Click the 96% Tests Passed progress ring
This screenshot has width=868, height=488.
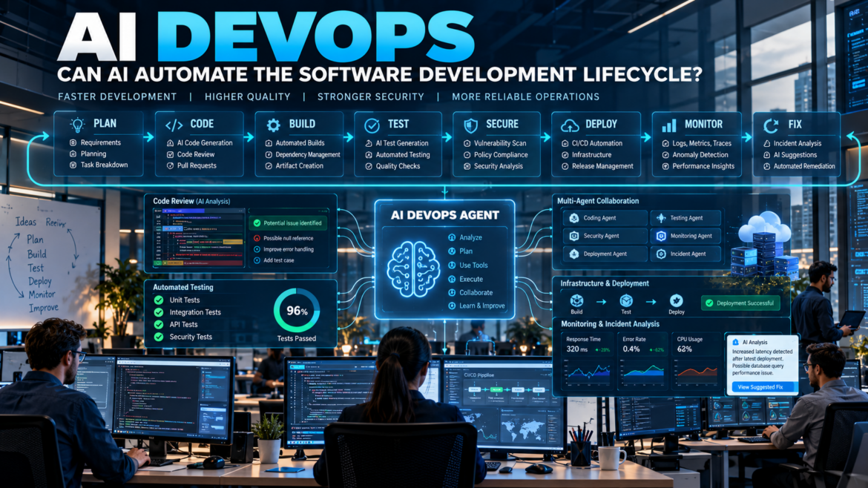297,311
